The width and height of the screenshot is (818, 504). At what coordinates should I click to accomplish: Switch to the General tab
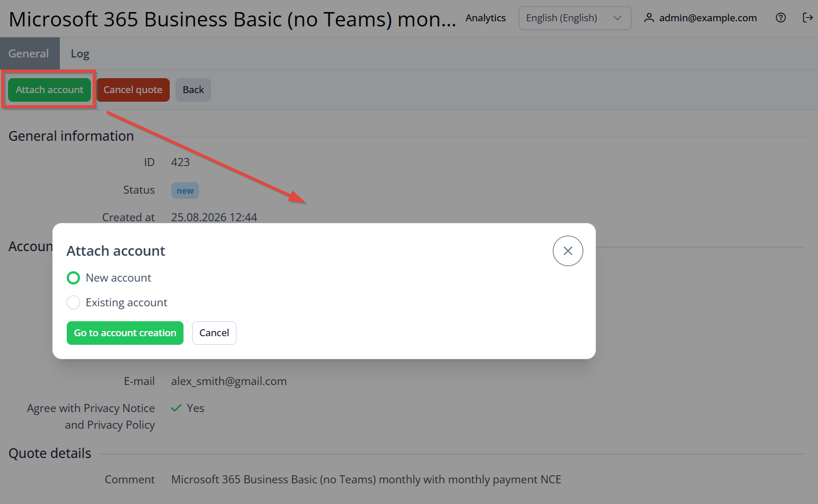point(29,53)
